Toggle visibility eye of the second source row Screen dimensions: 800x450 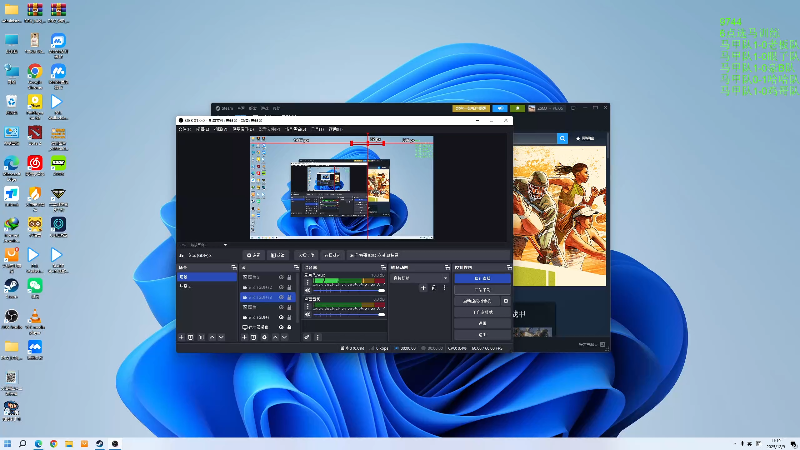pyautogui.click(x=281, y=287)
